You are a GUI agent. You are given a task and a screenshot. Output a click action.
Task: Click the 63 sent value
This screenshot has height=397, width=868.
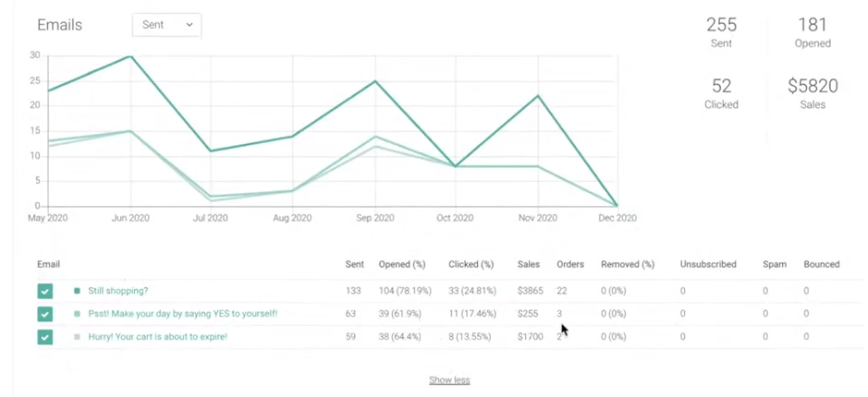[x=350, y=314]
